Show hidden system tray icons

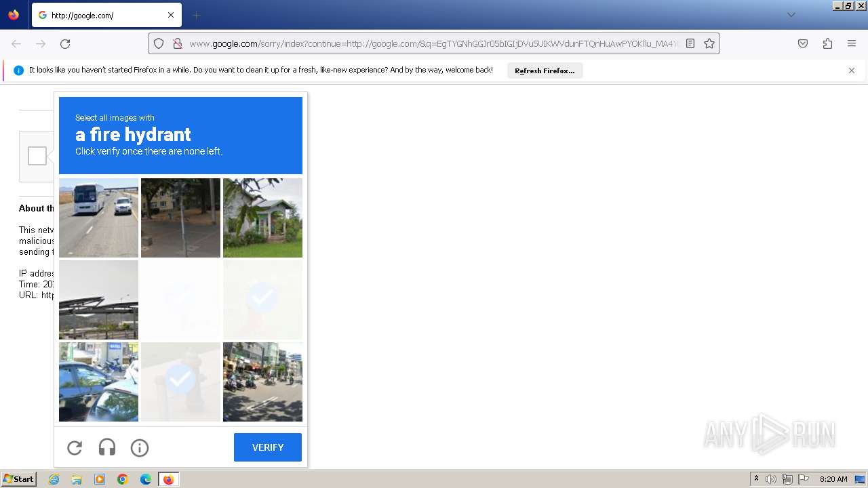click(x=756, y=479)
